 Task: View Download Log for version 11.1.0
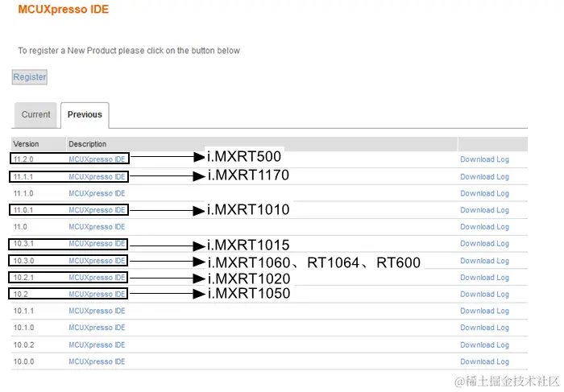[484, 193]
